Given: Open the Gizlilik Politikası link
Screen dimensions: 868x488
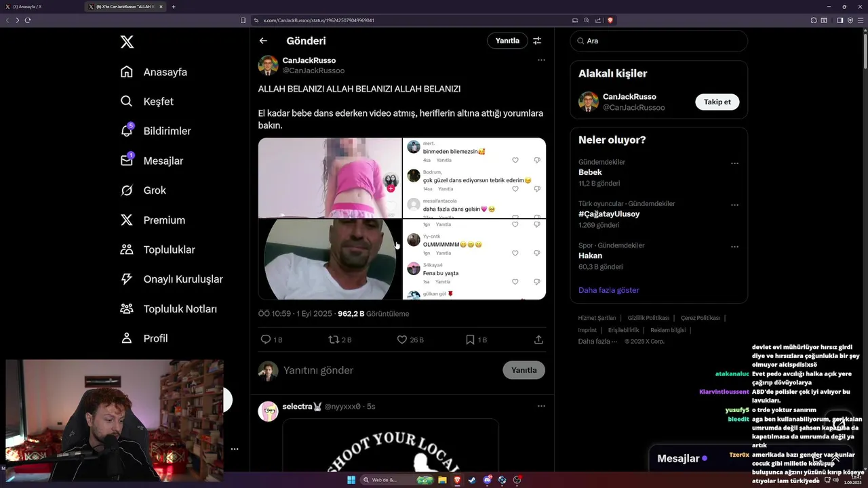Looking at the screenshot, I should pos(648,318).
